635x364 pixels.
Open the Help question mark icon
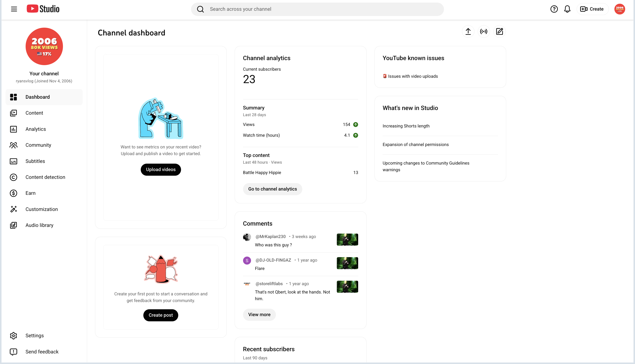[554, 9]
